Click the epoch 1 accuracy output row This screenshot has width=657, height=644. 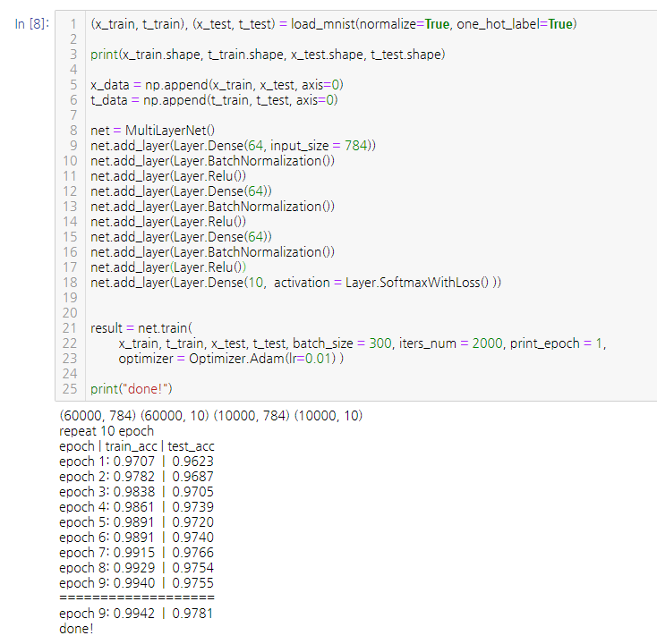[136, 462]
